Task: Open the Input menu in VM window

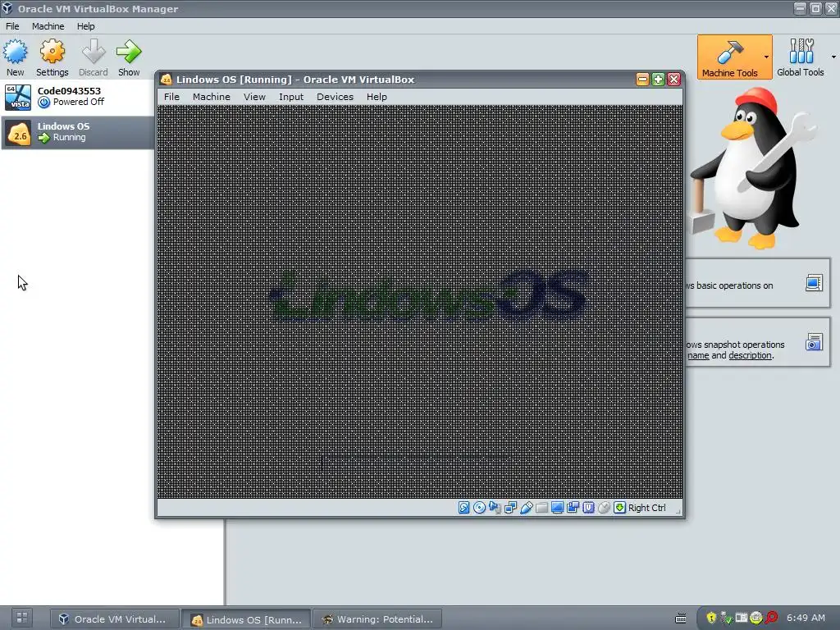Action: coord(291,97)
